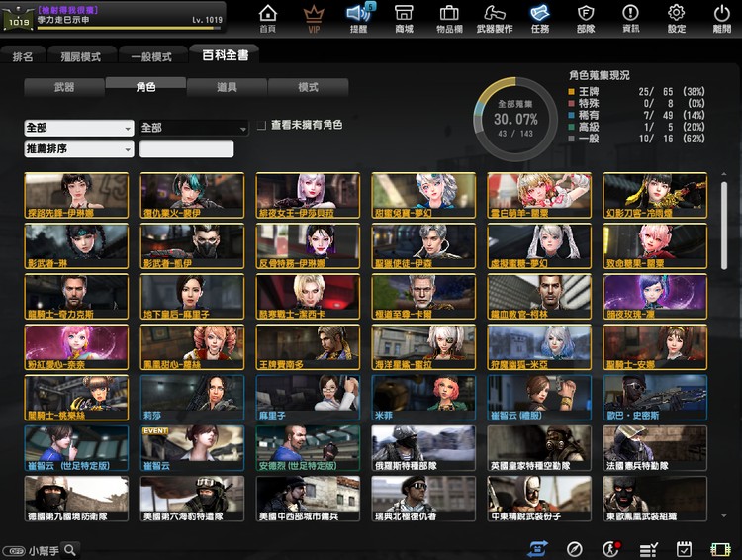Select the 莉莎 character thumbnail
This screenshot has height=560, width=742.
click(x=194, y=397)
